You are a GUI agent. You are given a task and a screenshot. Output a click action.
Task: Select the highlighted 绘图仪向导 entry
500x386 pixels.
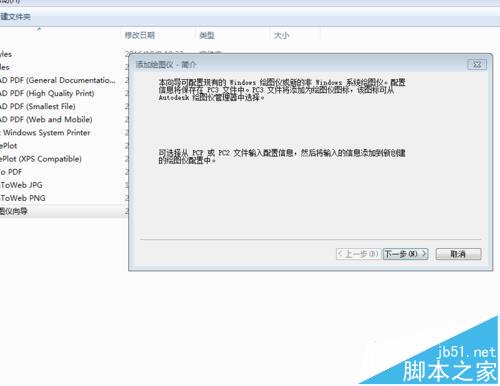(14, 211)
